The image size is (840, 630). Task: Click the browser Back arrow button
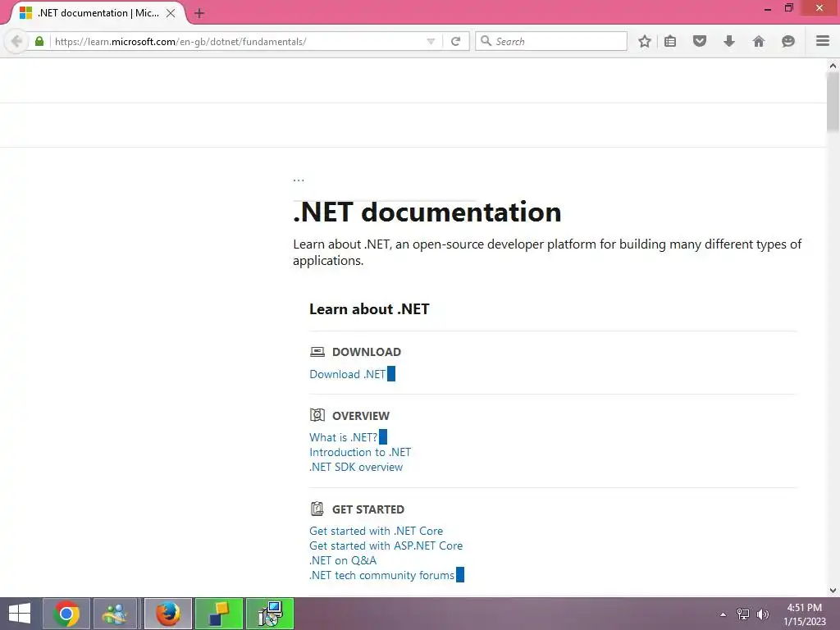pos(16,41)
